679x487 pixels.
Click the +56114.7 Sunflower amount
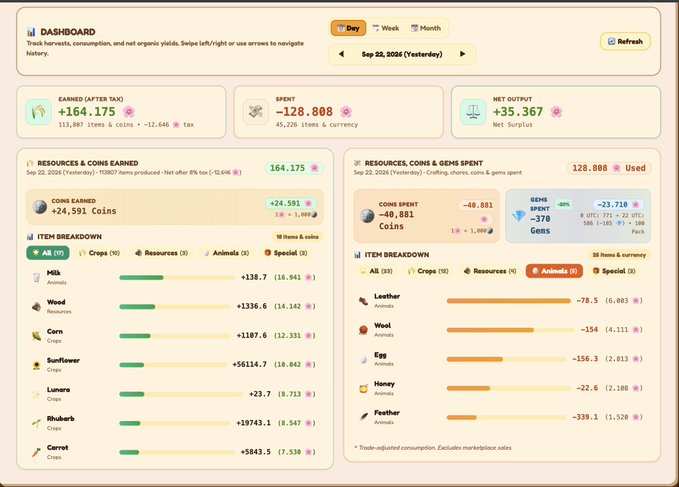click(x=249, y=364)
